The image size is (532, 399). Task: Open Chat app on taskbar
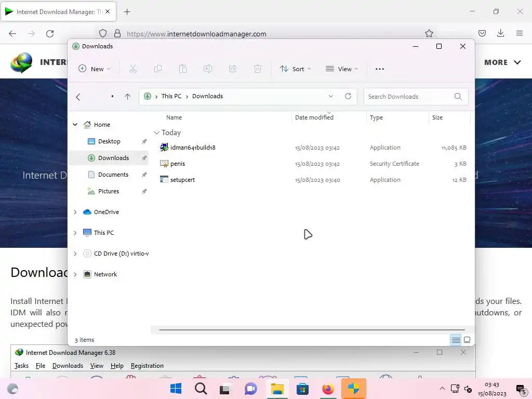[251, 389]
